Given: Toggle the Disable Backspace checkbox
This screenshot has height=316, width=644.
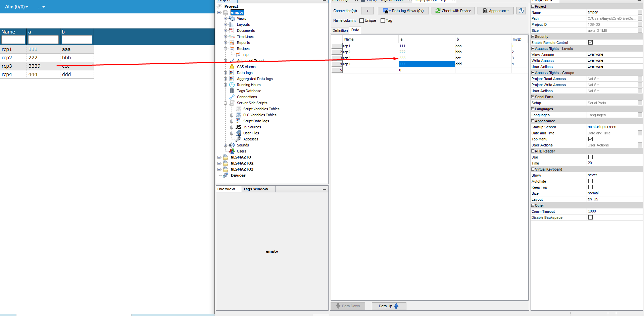Looking at the screenshot, I should pyautogui.click(x=590, y=217).
